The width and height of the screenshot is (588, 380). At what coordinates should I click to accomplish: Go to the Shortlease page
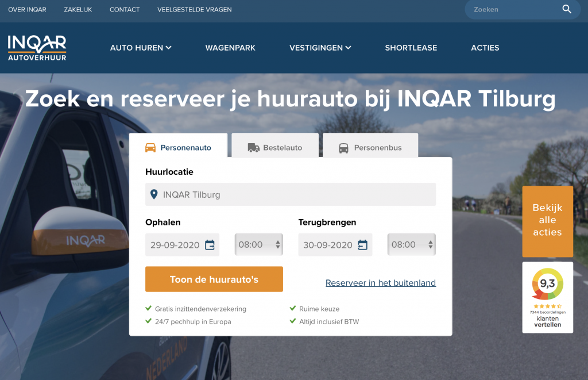click(411, 48)
